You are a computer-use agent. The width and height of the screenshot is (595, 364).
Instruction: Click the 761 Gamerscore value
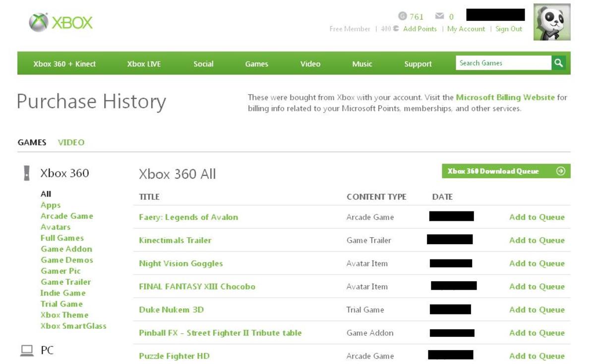(416, 17)
